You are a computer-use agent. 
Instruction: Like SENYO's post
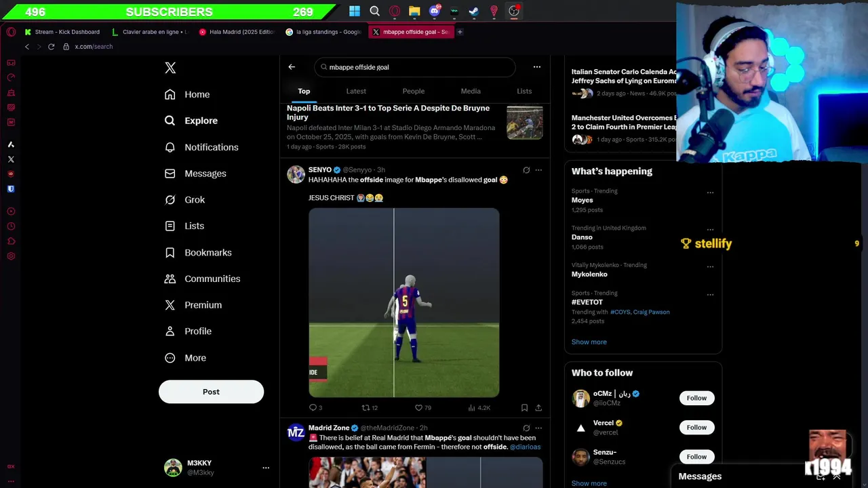coord(422,408)
